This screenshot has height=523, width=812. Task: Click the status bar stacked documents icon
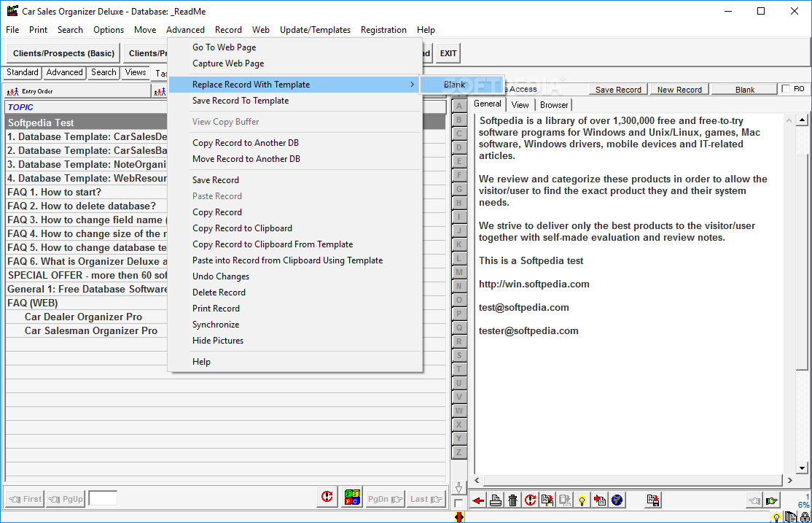[790, 517]
